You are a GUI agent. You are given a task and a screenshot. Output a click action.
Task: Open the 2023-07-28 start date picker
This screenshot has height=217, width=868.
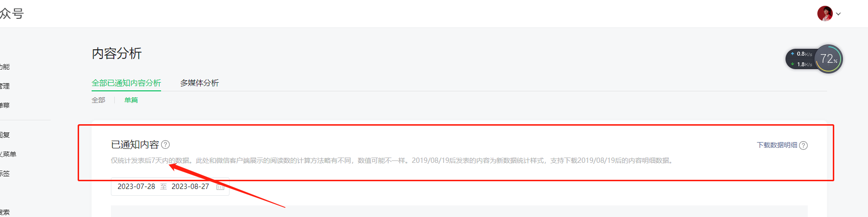tap(136, 187)
